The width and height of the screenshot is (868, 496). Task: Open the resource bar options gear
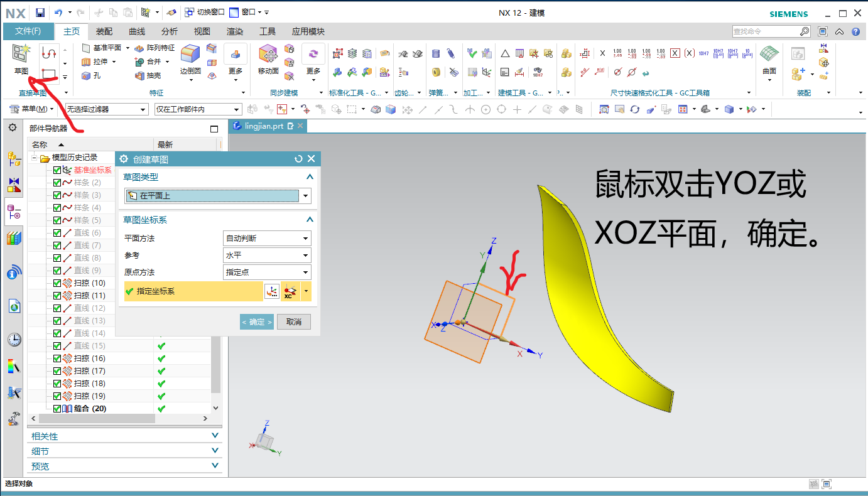point(12,127)
